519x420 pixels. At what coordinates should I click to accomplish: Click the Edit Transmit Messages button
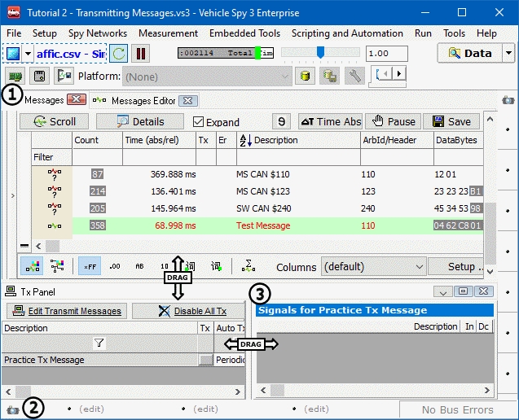(x=67, y=311)
